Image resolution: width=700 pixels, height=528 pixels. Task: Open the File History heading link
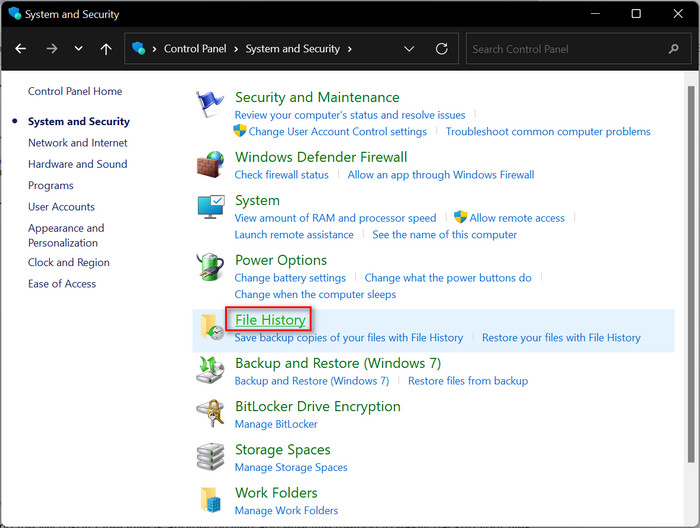coord(270,320)
